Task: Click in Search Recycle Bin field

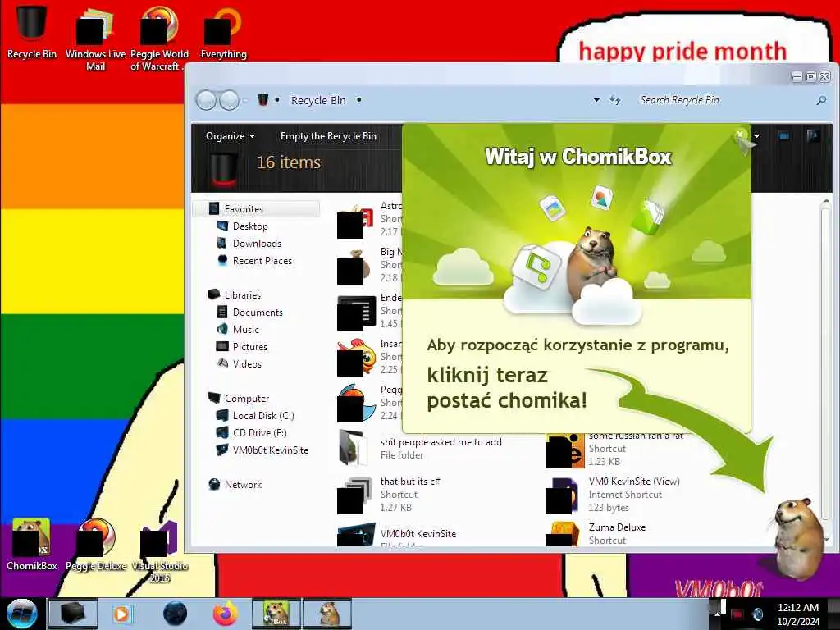Action: pos(725,100)
